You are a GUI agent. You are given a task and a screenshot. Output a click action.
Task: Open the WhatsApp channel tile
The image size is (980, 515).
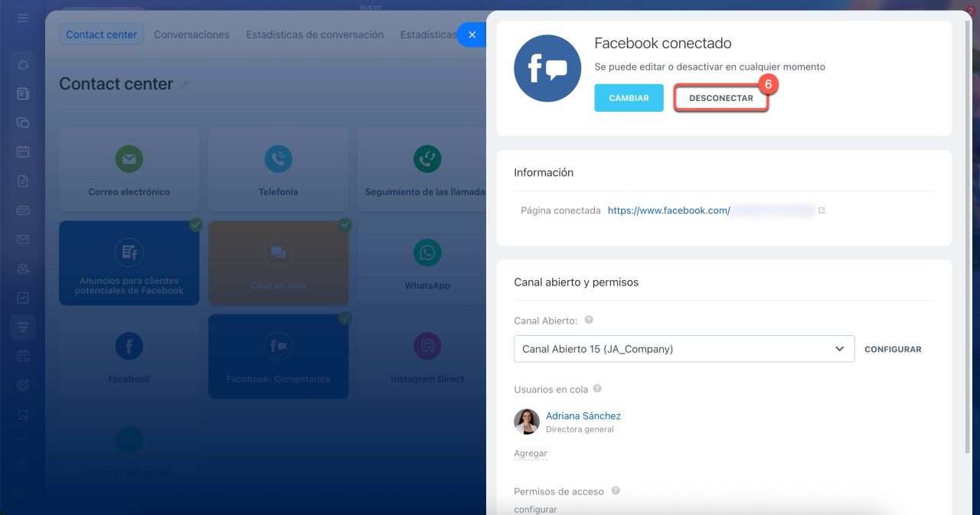click(x=422, y=263)
